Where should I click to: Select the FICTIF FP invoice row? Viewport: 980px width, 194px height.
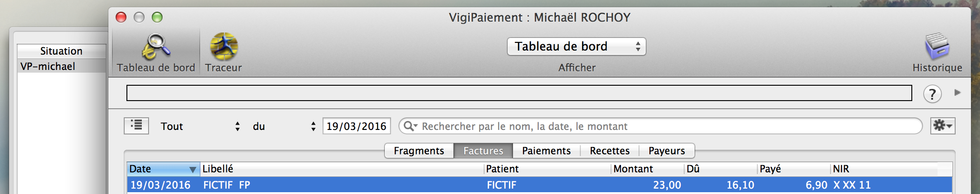point(540,185)
